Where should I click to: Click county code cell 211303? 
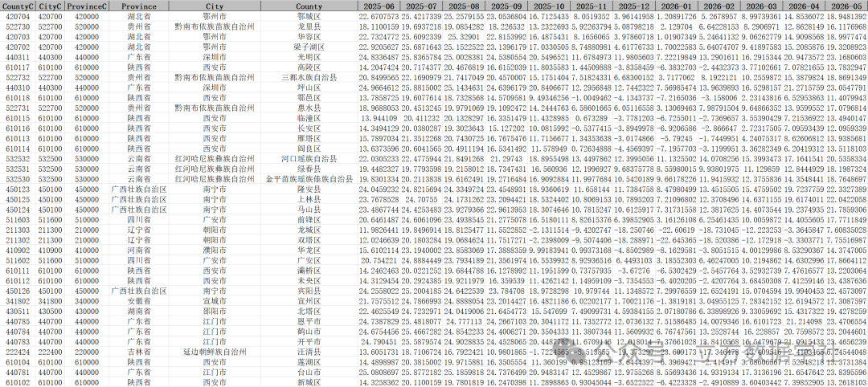(x=18, y=230)
